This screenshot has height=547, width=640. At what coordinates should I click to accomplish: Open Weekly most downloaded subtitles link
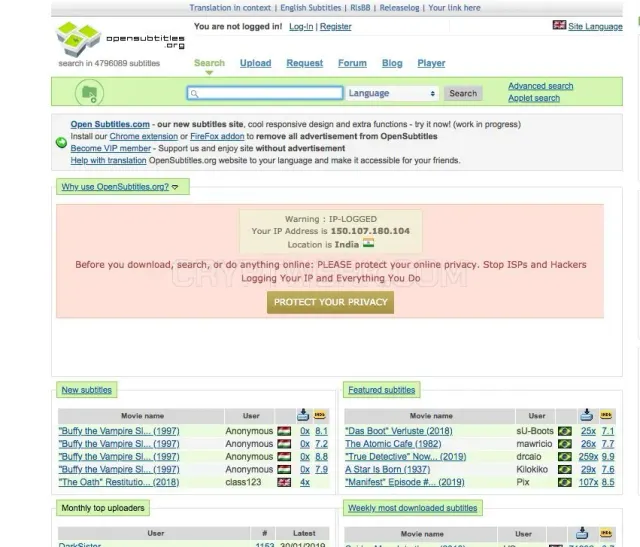click(413, 508)
